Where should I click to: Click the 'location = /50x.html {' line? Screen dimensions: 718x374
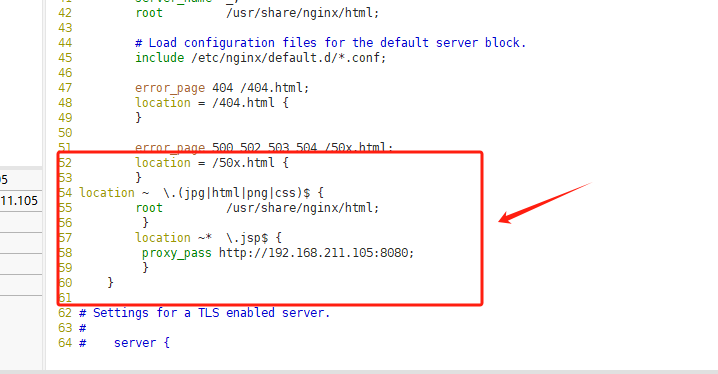click(x=212, y=163)
